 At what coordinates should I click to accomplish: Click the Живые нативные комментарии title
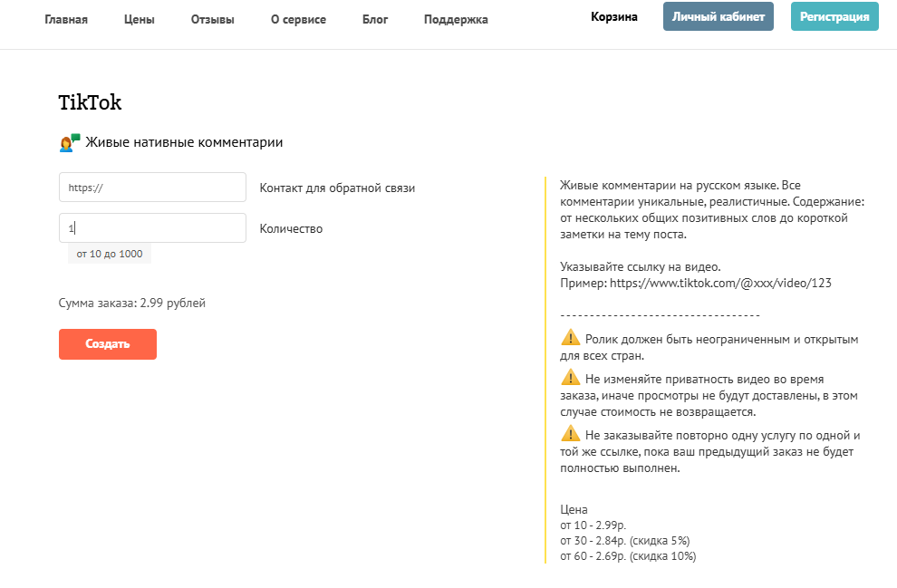(x=184, y=142)
